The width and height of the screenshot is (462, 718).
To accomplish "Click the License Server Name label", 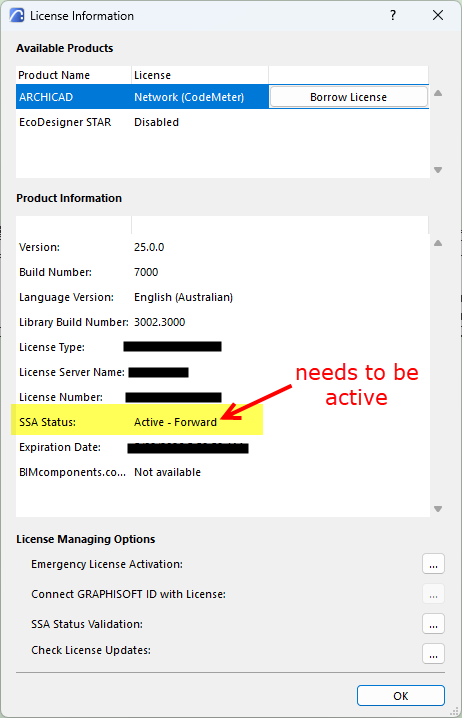I will (x=72, y=372).
